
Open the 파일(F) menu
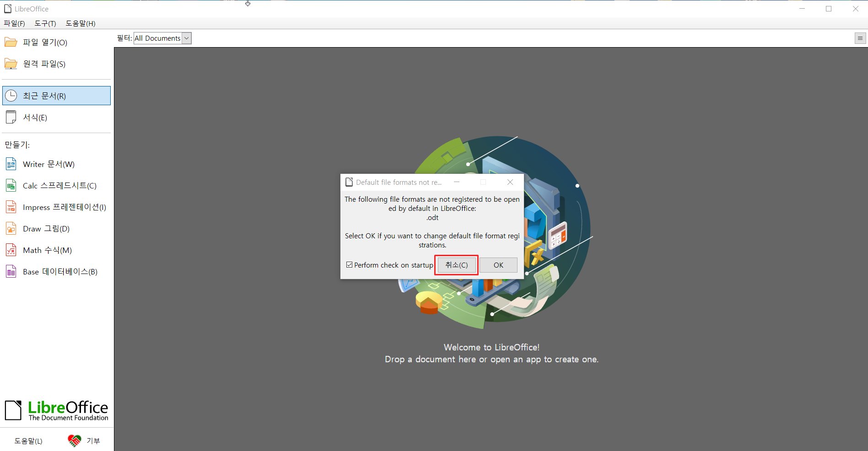[14, 23]
